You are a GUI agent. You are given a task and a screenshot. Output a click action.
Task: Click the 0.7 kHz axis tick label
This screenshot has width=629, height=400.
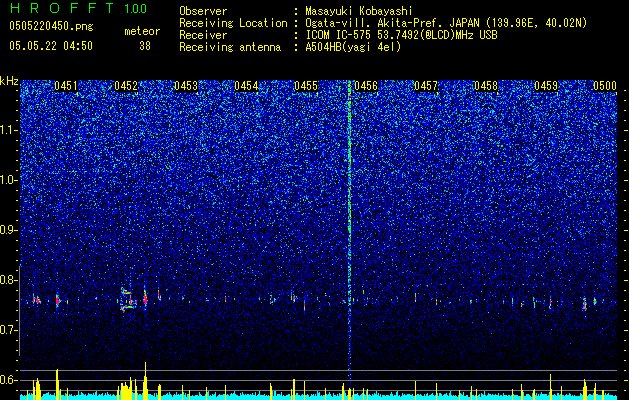tap(9, 330)
